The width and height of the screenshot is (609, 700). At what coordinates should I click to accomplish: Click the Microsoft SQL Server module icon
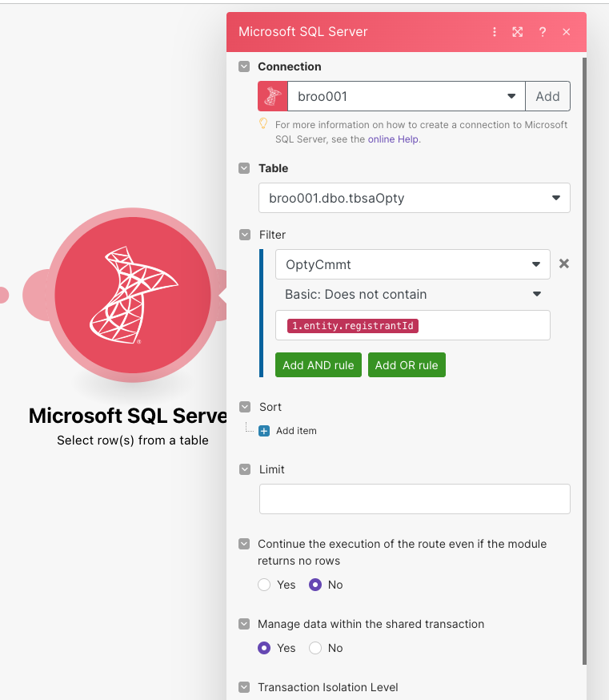tap(133, 294)
